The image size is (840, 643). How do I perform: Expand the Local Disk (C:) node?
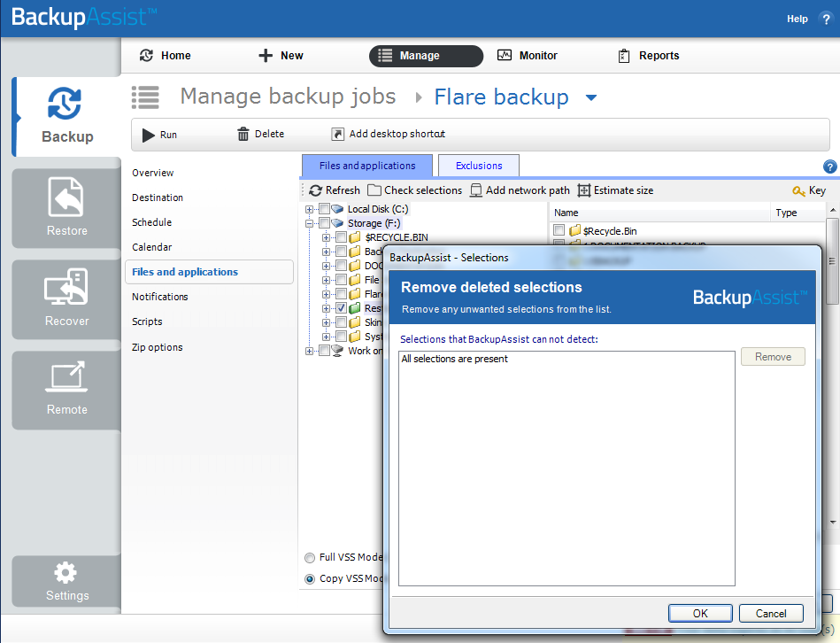(309, 210)
